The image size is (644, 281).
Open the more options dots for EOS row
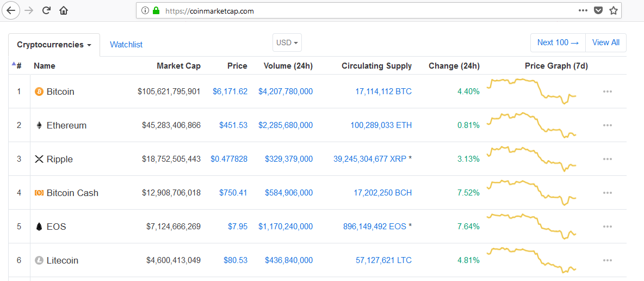[607, 227]
